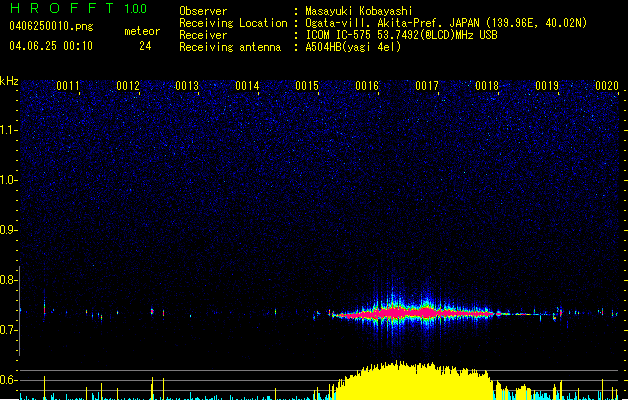Select the 0013 time marker
The height and width of the screenshot is (400, 629).
[187, 87]
